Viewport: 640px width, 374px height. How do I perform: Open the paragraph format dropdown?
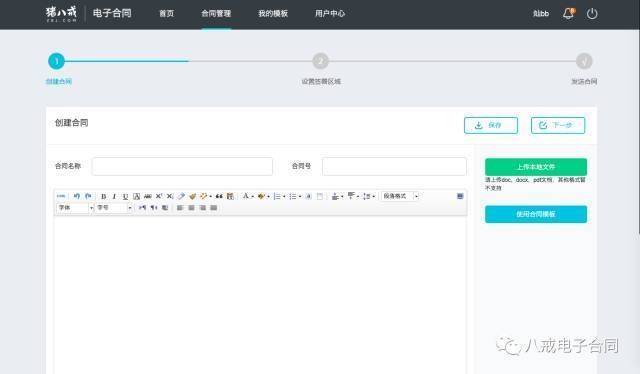400,196
